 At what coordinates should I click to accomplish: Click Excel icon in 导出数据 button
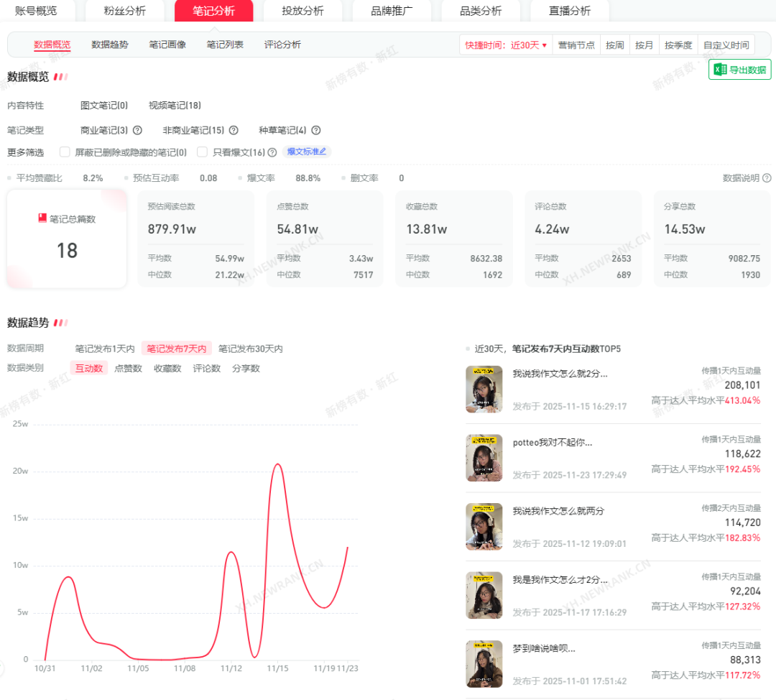click(x=719, y=70)
